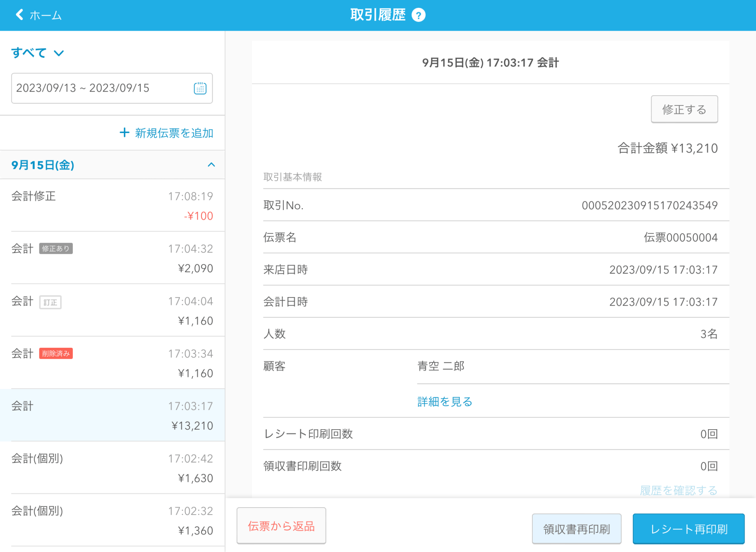Viewport: 756px width, 552px height.
Task: Select the 削除済み transaction at 17:03:34
Action: pyautogui.click(x=112, y=363)
